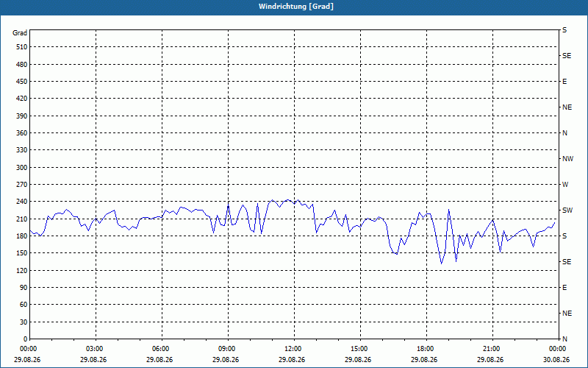Click the NE compass label at the 390 line
The width and height of the screenshot is (588, 368).
(567, 107)
